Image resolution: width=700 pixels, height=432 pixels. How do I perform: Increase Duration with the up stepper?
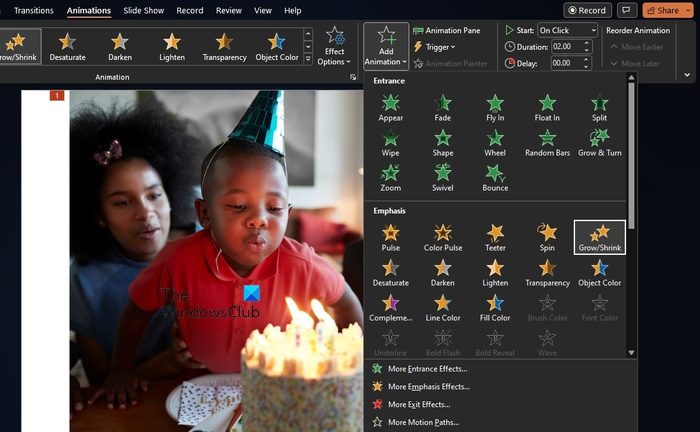click(587, 43)
